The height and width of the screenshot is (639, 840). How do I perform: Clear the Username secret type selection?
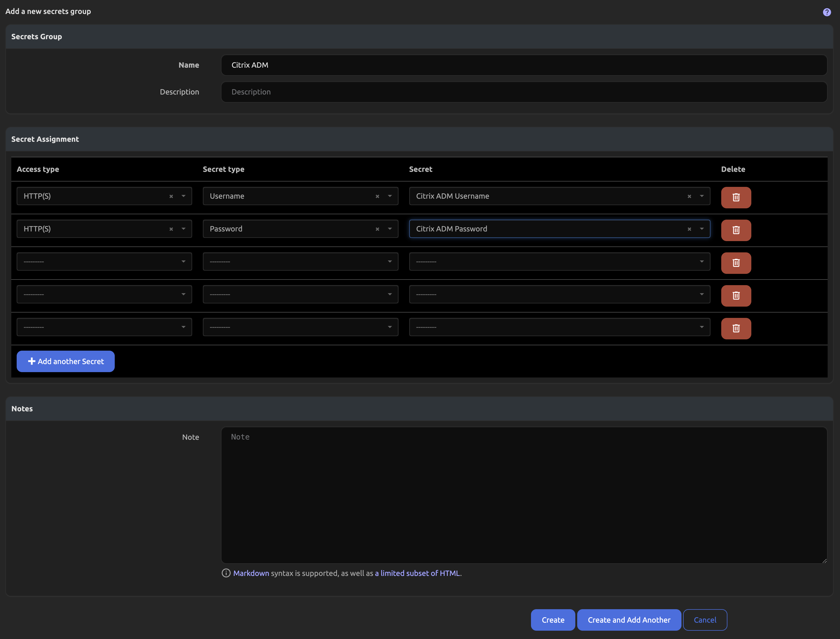pos(377,196)
